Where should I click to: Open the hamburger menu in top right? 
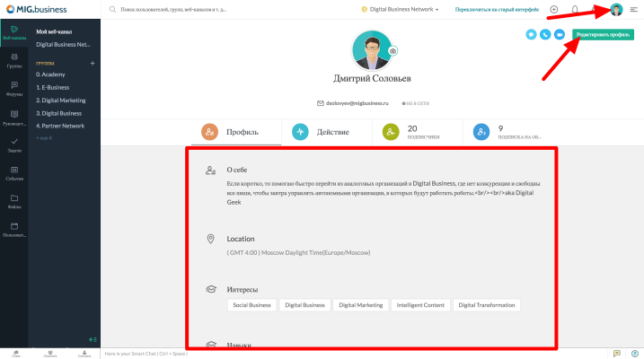click(x=634, y=10)
